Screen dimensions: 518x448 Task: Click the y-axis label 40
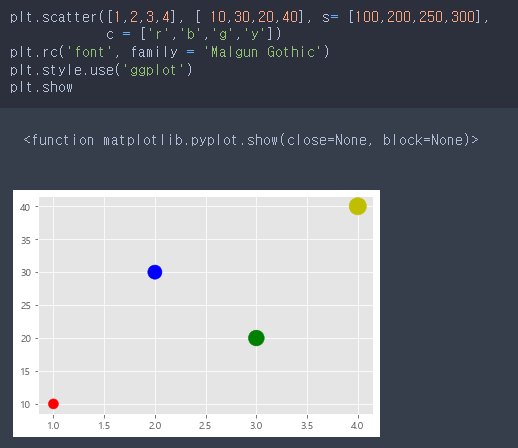coord(25,207)
